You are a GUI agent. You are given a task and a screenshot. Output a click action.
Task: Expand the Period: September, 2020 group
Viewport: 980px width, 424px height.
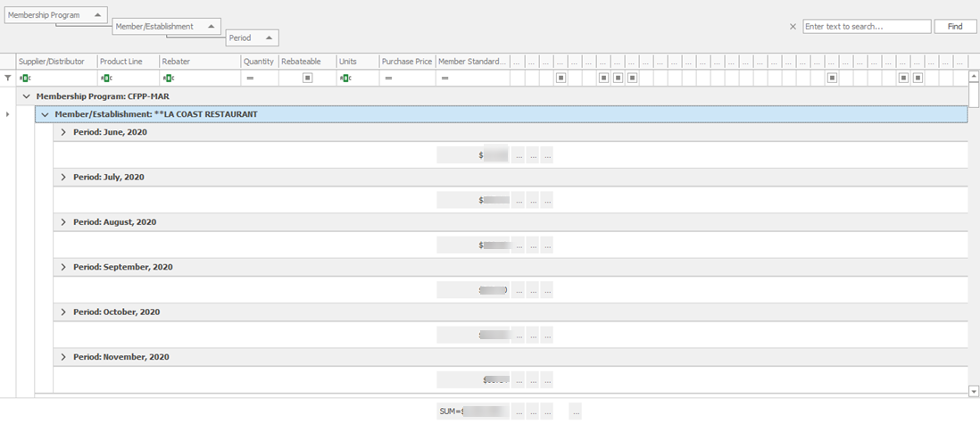pyautogui.click(x=63, y=267)
